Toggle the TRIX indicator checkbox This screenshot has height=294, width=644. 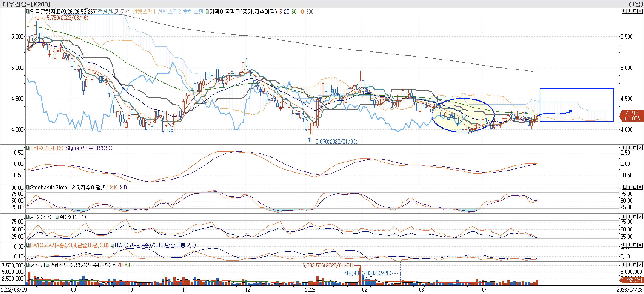coord(28,148)
